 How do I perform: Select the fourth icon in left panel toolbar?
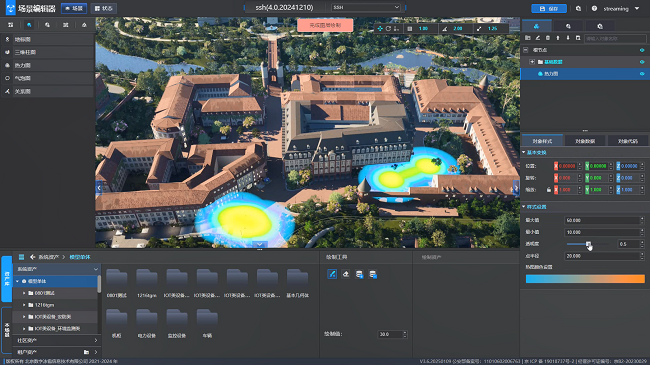pos(65,25)
